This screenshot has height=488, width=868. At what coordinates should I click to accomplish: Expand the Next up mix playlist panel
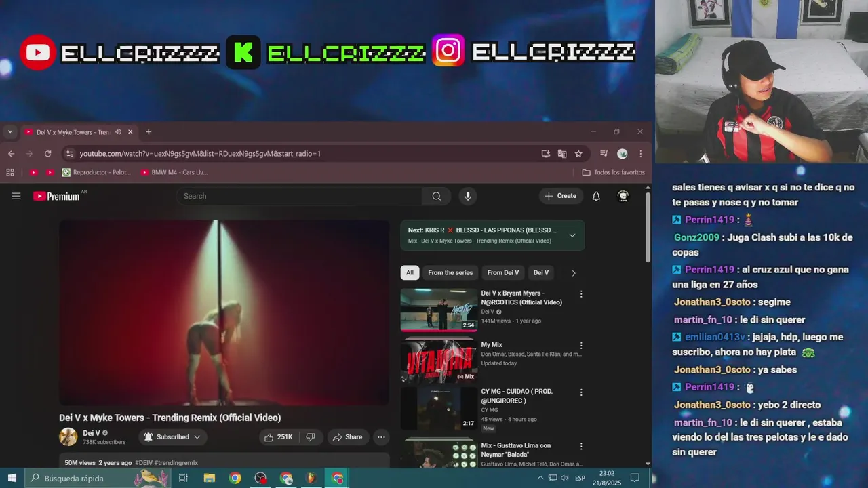pyautogui.click(x=572, y=235)
